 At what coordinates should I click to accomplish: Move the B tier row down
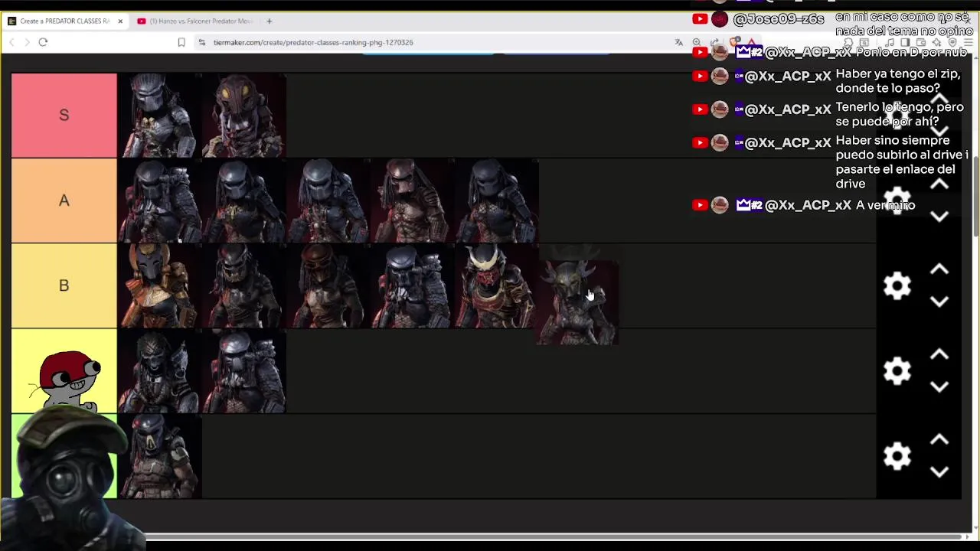(939, 302)
